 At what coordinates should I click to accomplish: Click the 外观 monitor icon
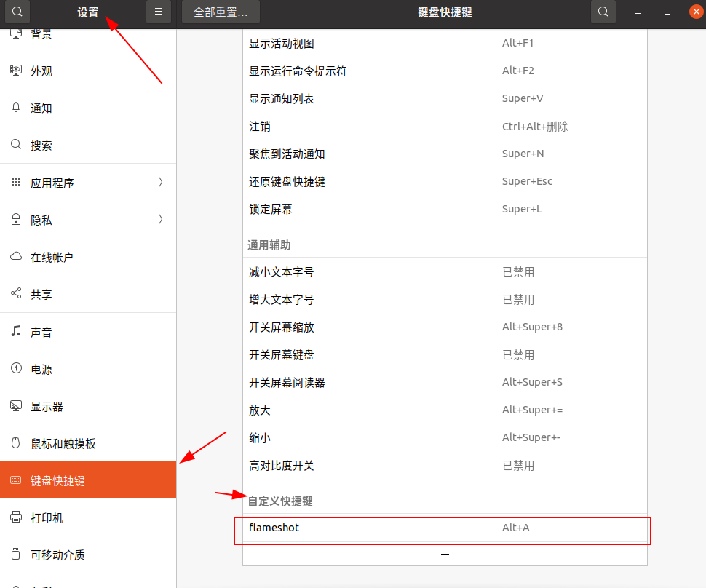16,71
